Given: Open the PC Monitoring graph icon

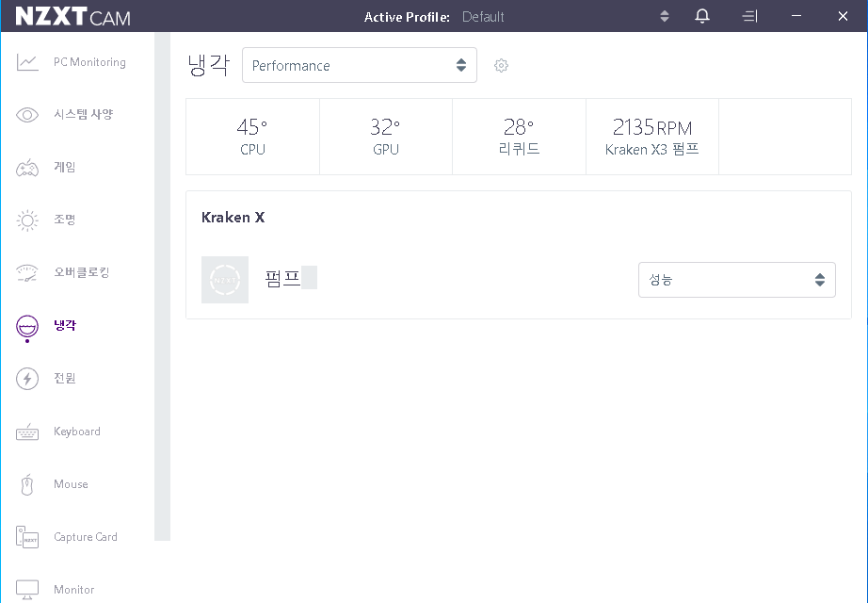Looking at the screenshot, I should (27, 62).
